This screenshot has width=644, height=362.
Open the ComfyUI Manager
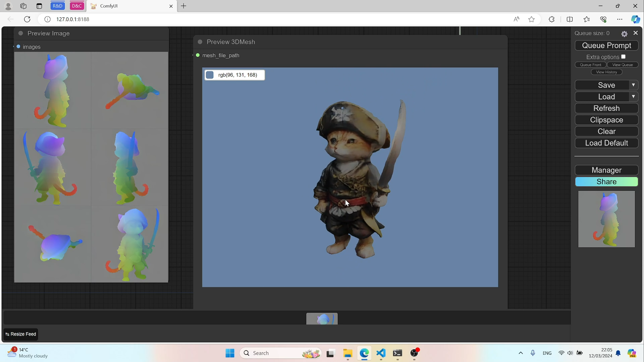pos(606,170)
